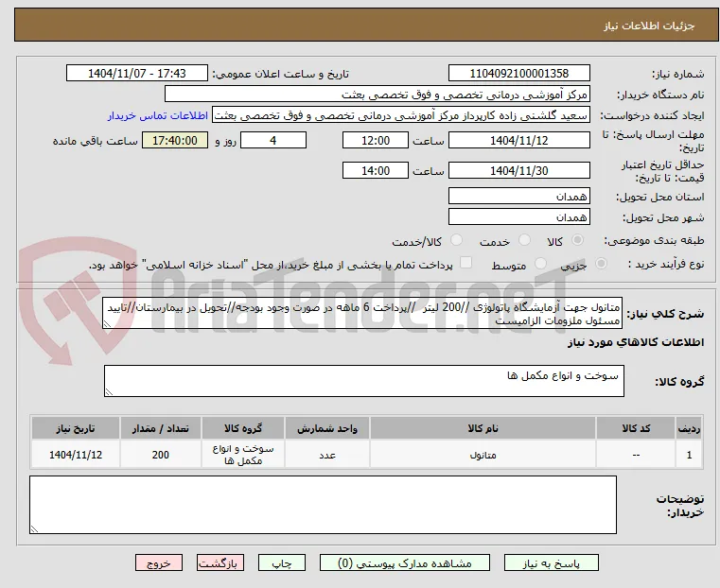The height and width of the screenshot is (588, 720).
Task: Click the استان محل تحویل field
Action: [x=518, y=197]
